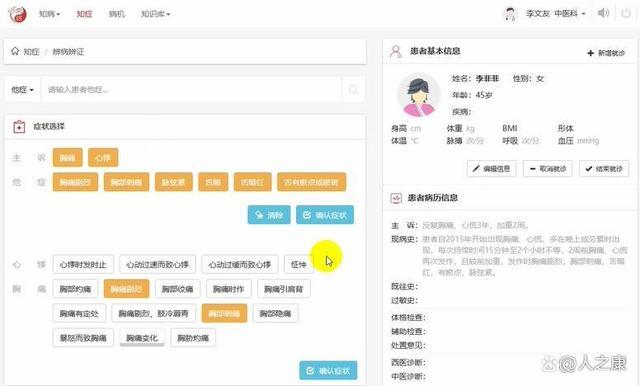Click the clipboard icon beside 症状选择
Screen dimensions: 640x386
[19, 127]
